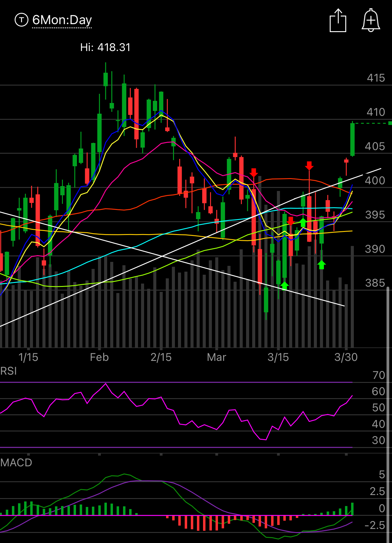The image size is (392, 543).
Task: Select the Hi: 418.31 label
Action: coord(105,47)
